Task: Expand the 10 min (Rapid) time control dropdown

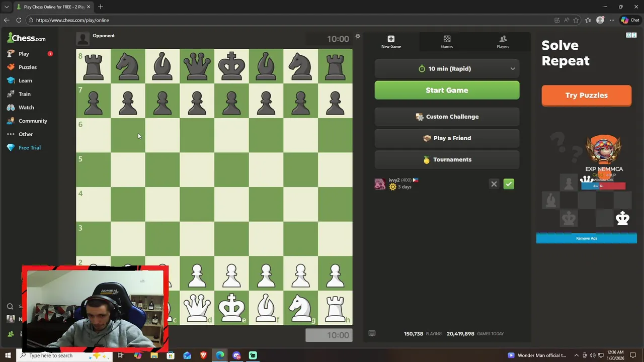Action: tap(447, 69)
